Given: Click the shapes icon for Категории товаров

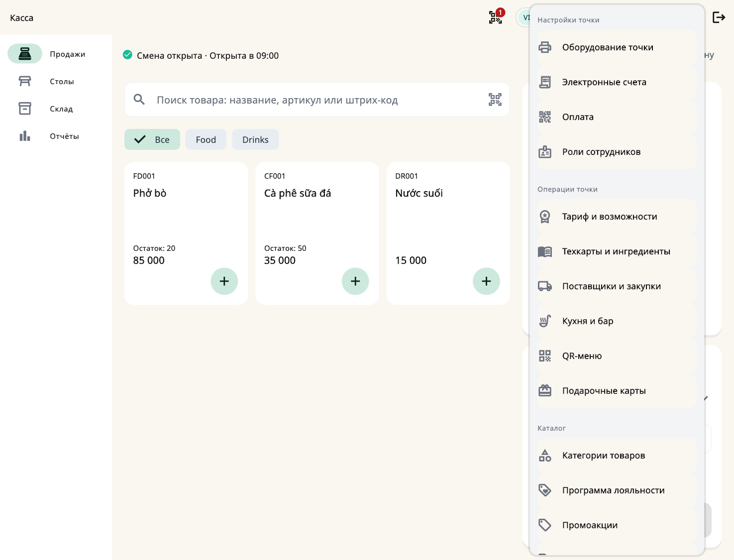Looking at the screenshot, I should pyautogui.click(x=545, y=455).
